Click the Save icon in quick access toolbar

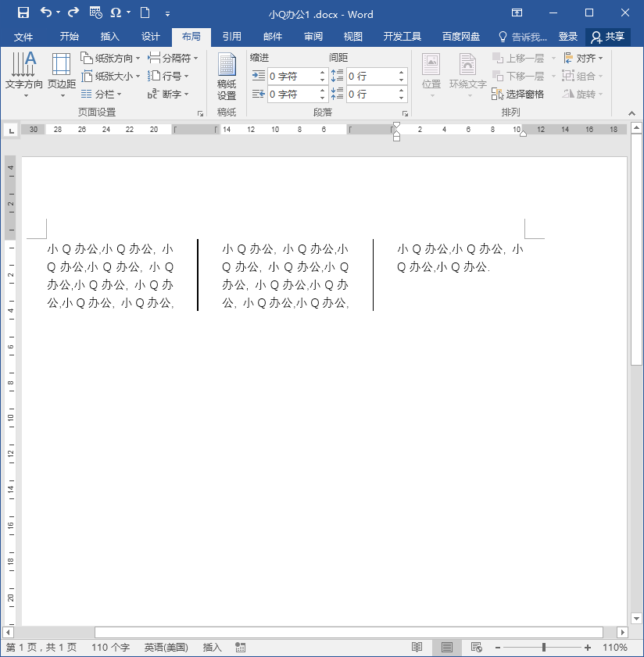click(x=23, y=13)
